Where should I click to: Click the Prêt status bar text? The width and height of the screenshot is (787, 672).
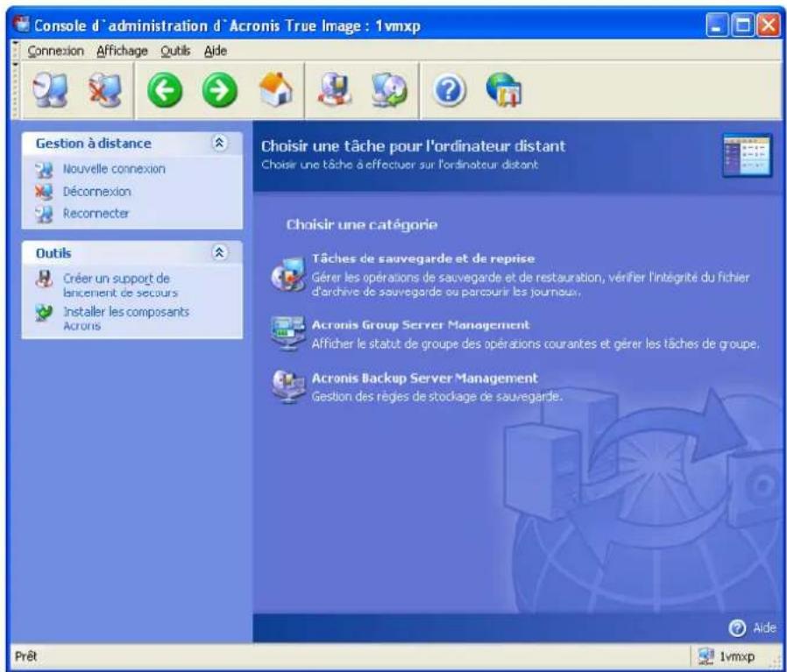(25, 656)
